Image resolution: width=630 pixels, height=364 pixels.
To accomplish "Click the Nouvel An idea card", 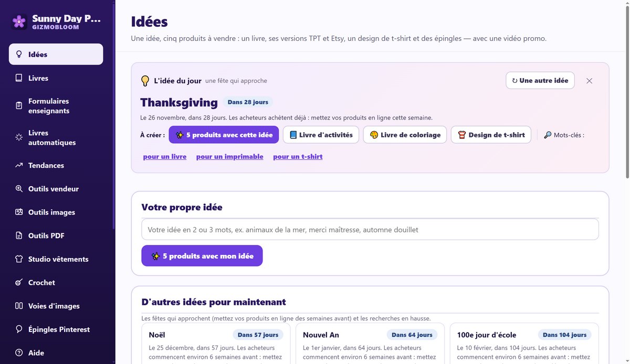I will [370, 344].
